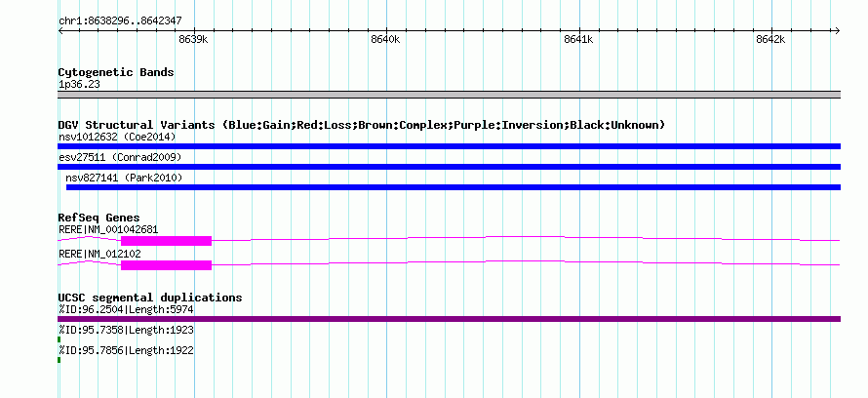Select the green mark under %ID:95.7856
The width and height of the screenshot is (868, 398).
(59, 360)
